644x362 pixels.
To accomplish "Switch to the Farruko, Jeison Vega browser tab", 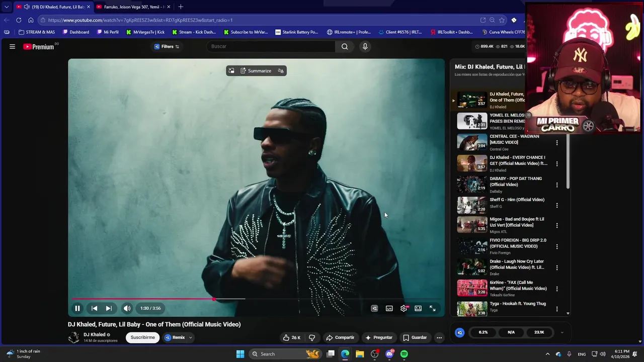I will point(133,7).
